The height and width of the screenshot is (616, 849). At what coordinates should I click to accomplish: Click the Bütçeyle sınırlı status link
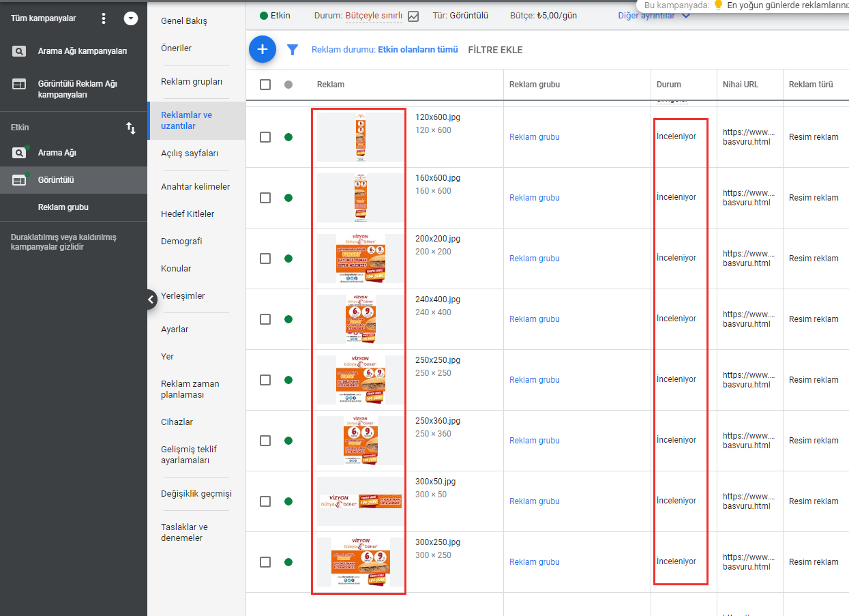(x=374, y=16)
